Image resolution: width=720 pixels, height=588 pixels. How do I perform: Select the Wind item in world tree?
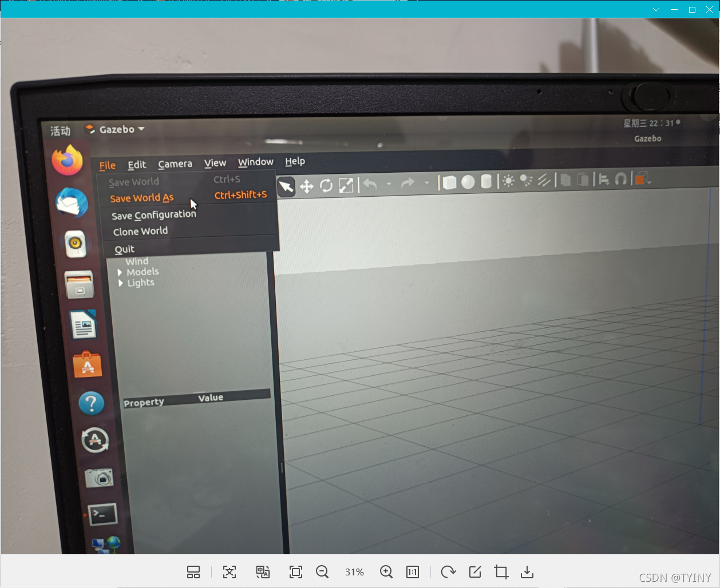coord(137,261)
